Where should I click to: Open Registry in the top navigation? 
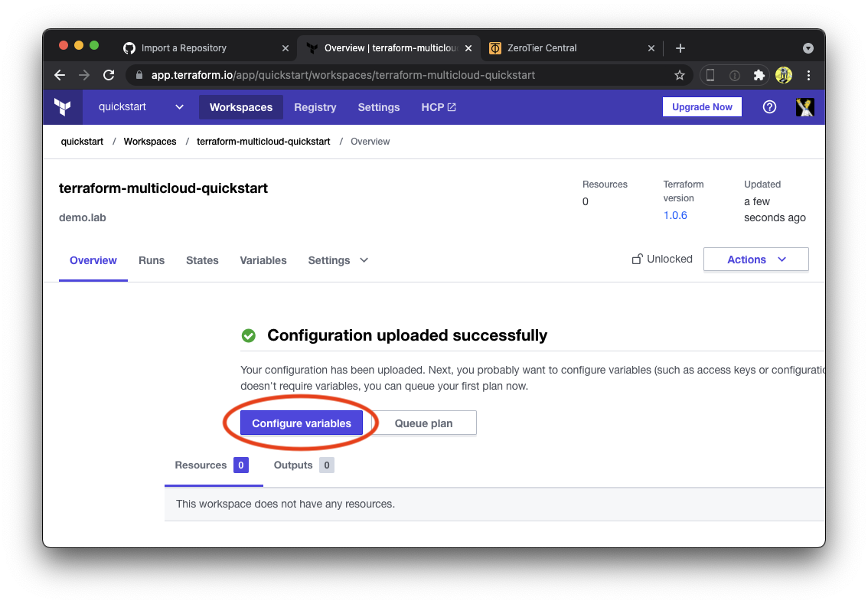[x=315, y=107]
